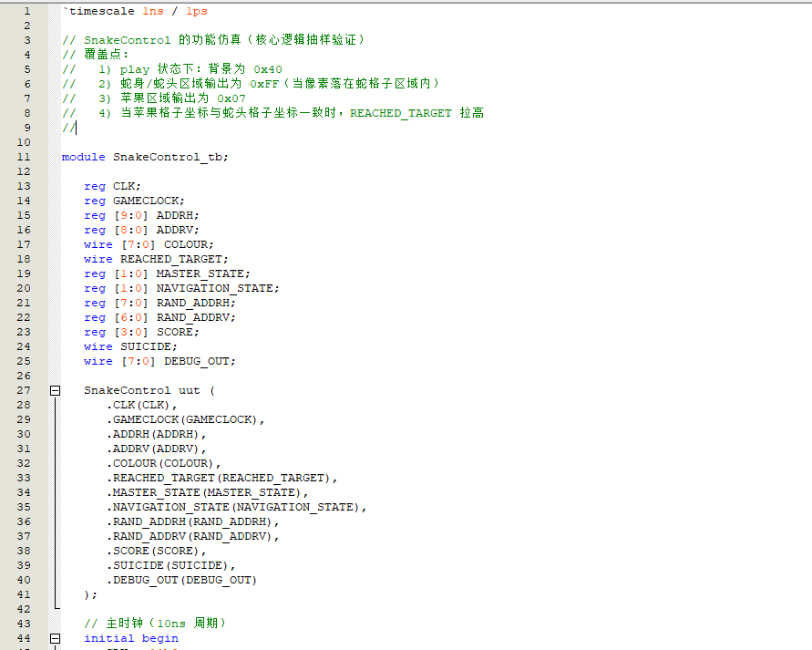The image size is (812, 650).
Task: Click the reg [1:0] MASTER_STATE declaration
Action: (167, 273)
